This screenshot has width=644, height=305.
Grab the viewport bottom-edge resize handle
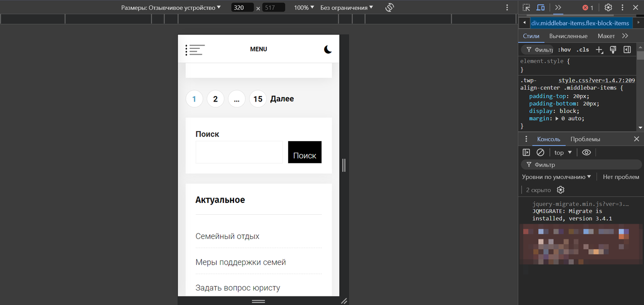pos(259,301)
